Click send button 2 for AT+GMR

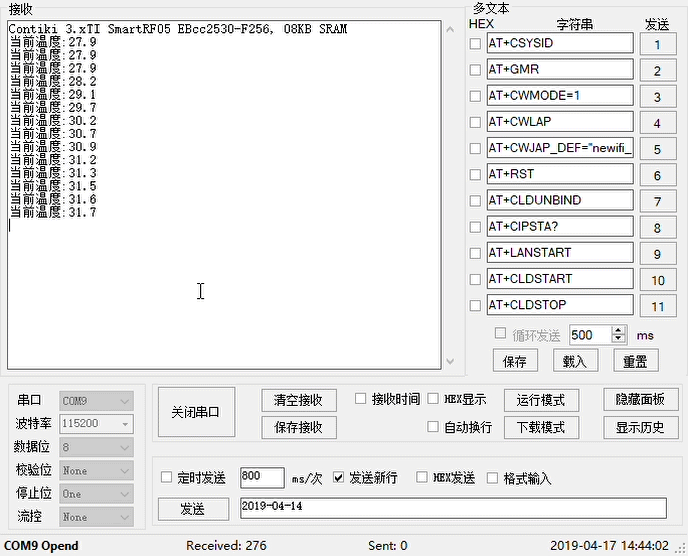(657, 71)
